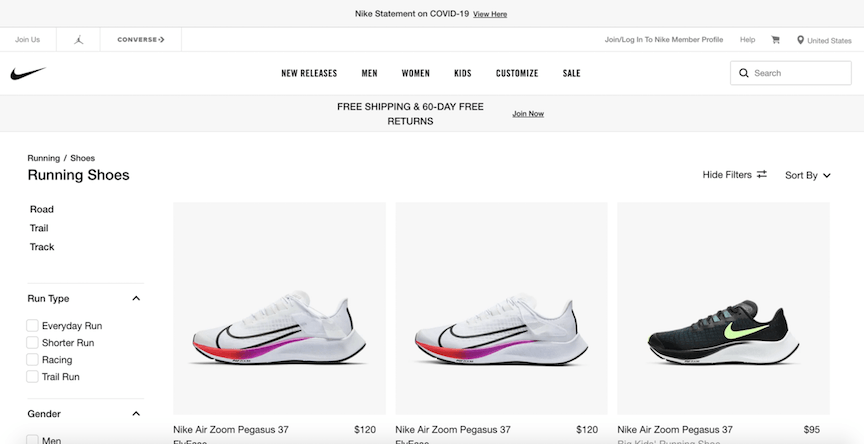Collapse the Gender filter section
864x444 pixels.
tap(136, 414)
